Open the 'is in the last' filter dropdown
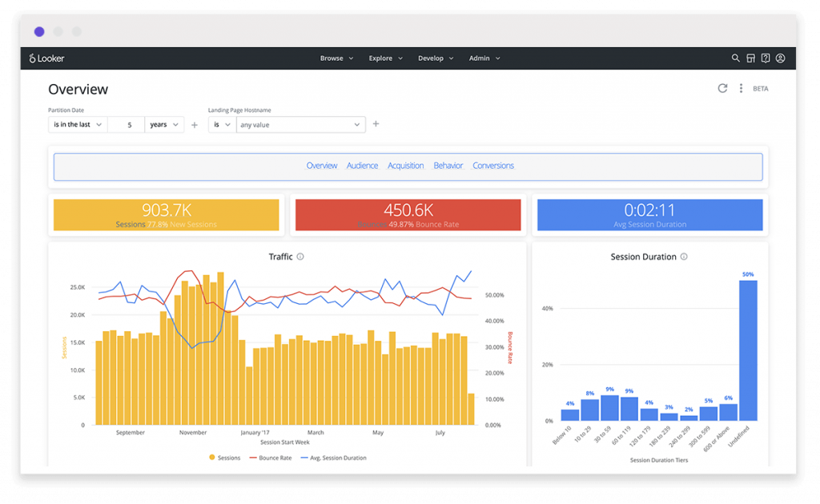820x504 pixels. [77, 124]
